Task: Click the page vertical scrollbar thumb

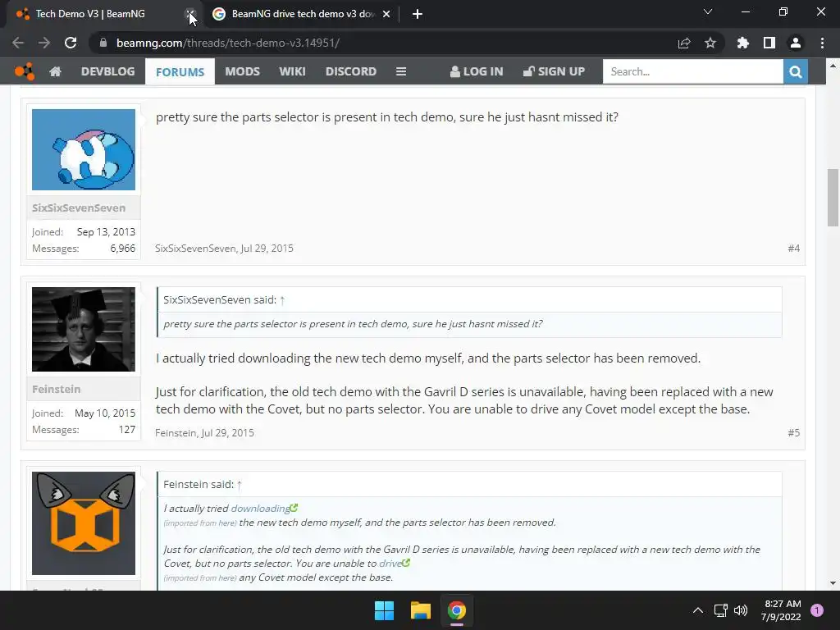Action: tap(833, 198)
